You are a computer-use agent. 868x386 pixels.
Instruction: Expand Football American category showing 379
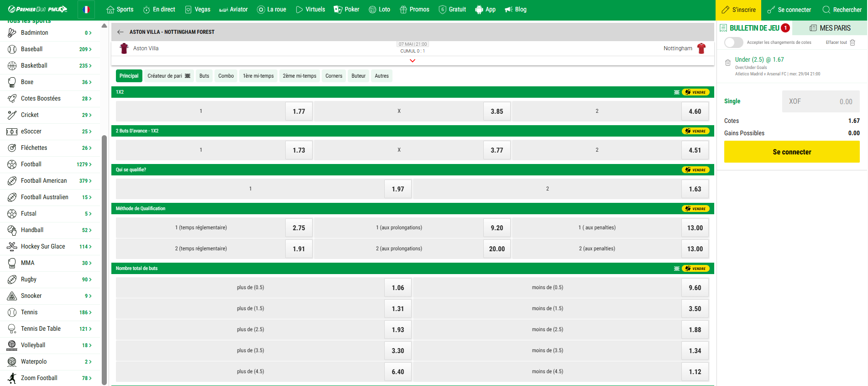(50, 180)
